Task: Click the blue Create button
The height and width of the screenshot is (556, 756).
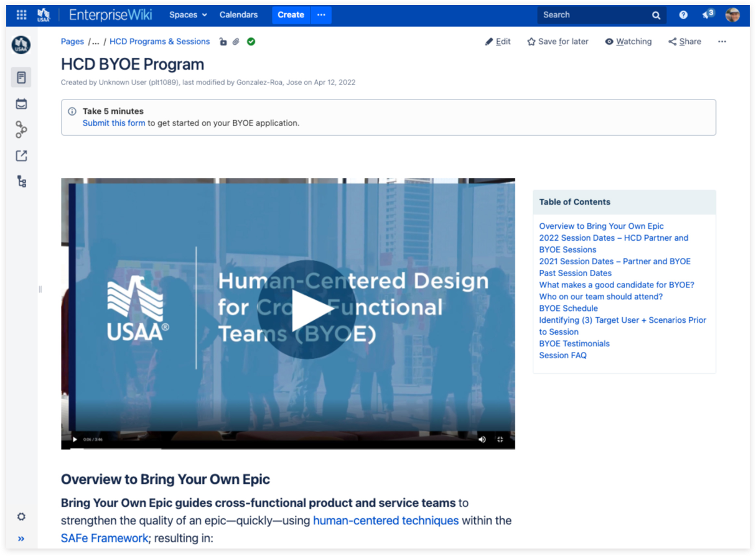Action: click(x=291, y=15)
